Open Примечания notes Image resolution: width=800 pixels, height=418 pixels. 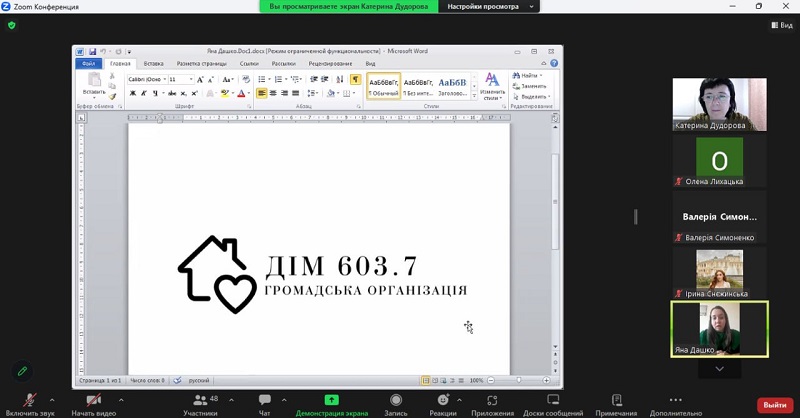pyautogui.click(x=616, y=405)
